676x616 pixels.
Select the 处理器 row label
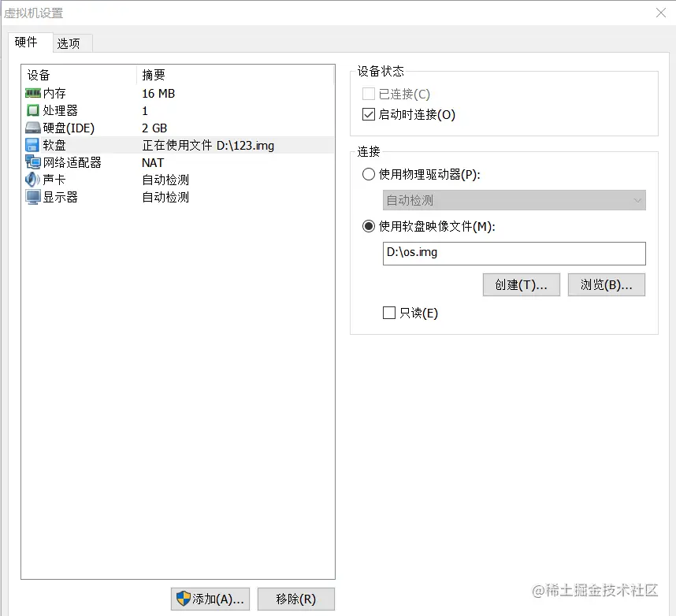pos(61,110)
